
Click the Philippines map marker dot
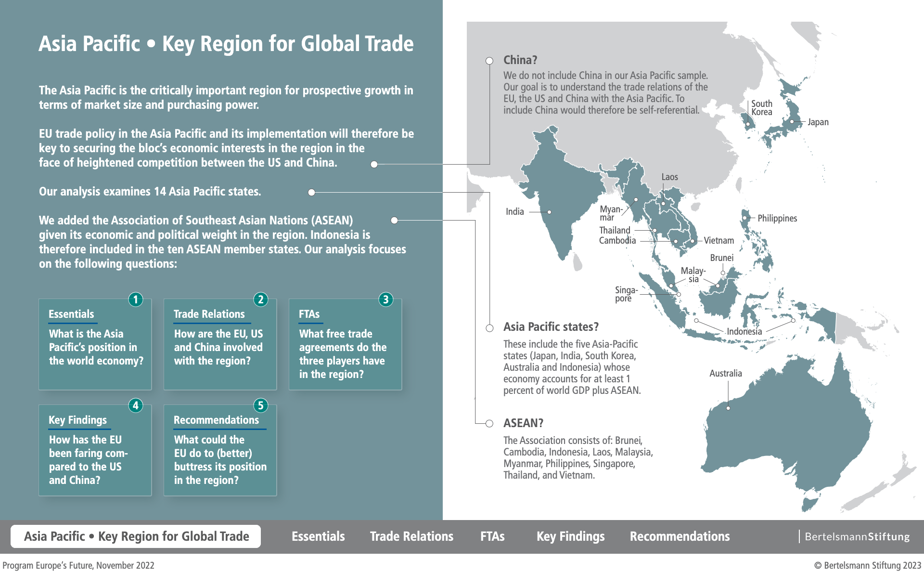[744, 218]
